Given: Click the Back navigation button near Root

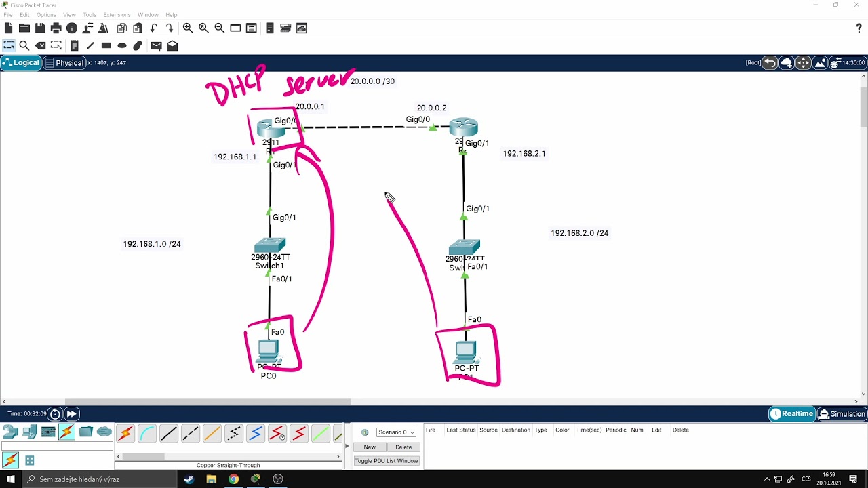Looking at the screenshot, I should pyautogui.click(x=770, y=63).
